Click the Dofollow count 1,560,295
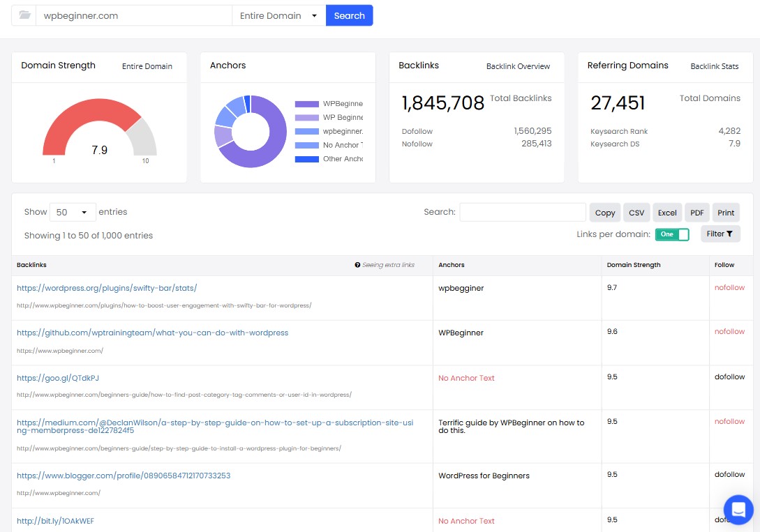760x532 pixels. point(532,131)
